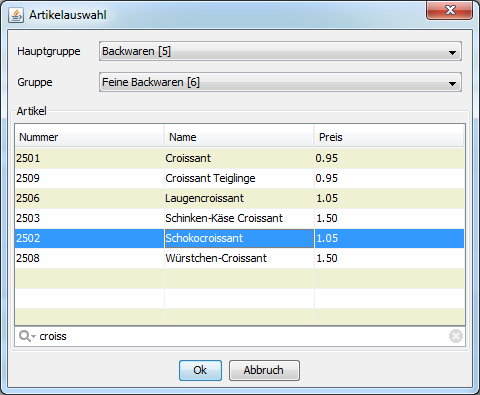This screenshot has width=480, height=395.
Task: Select the Würstchen-Croissant row
Action: point(239,258)
